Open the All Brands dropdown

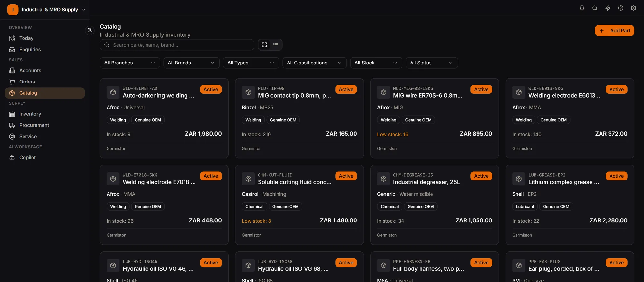pos(191,63)
